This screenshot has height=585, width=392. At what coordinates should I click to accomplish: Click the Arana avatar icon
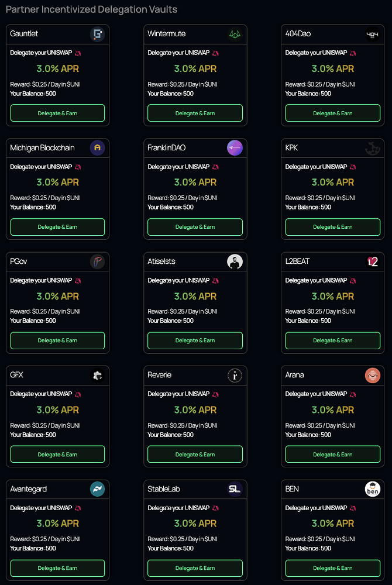pyautogui.click(x=372, y=375)
